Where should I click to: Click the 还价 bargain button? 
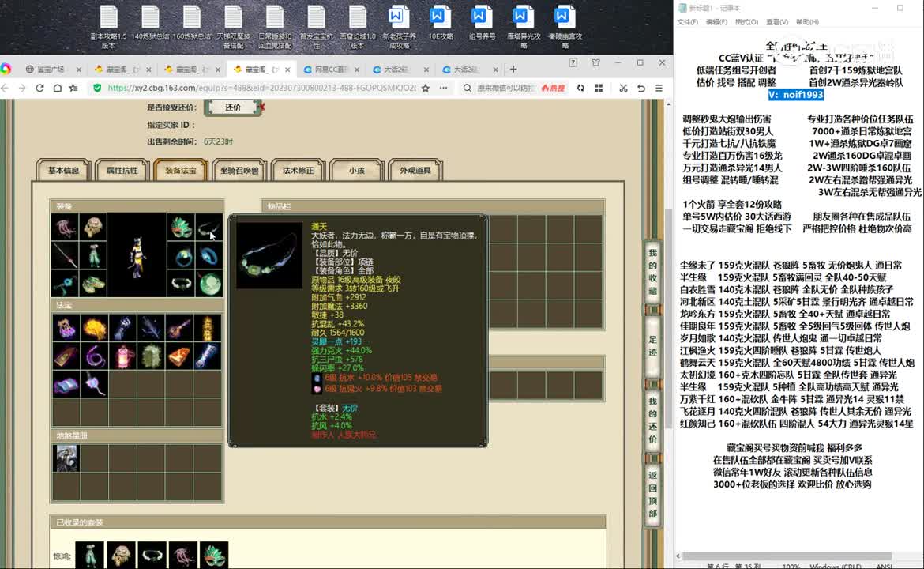pyautogui.click(x=233, y=107)
